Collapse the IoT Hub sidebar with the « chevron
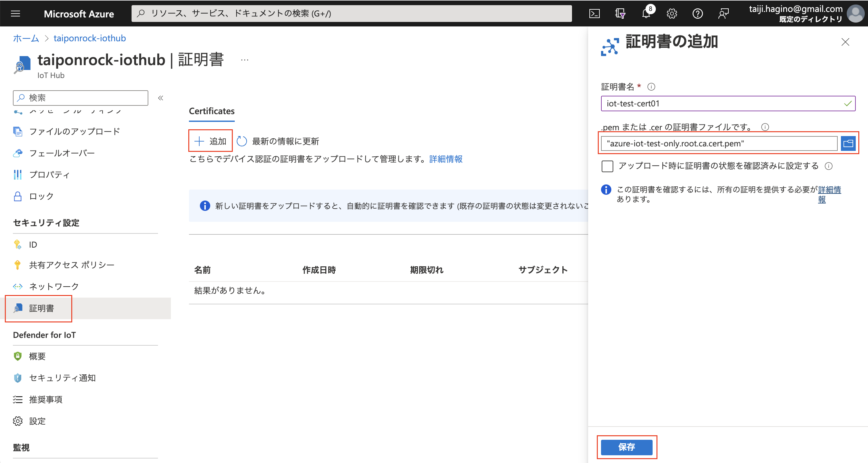868x463 pixels. coord(161,98)
